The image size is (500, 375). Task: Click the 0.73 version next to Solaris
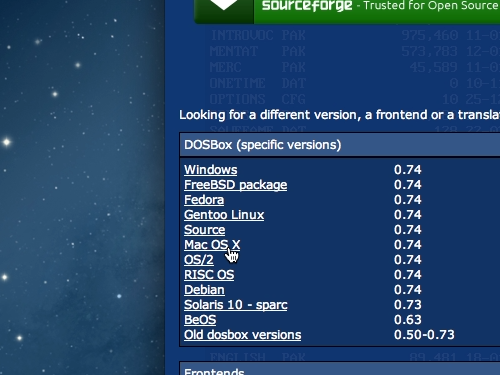[x=408, y=305]
